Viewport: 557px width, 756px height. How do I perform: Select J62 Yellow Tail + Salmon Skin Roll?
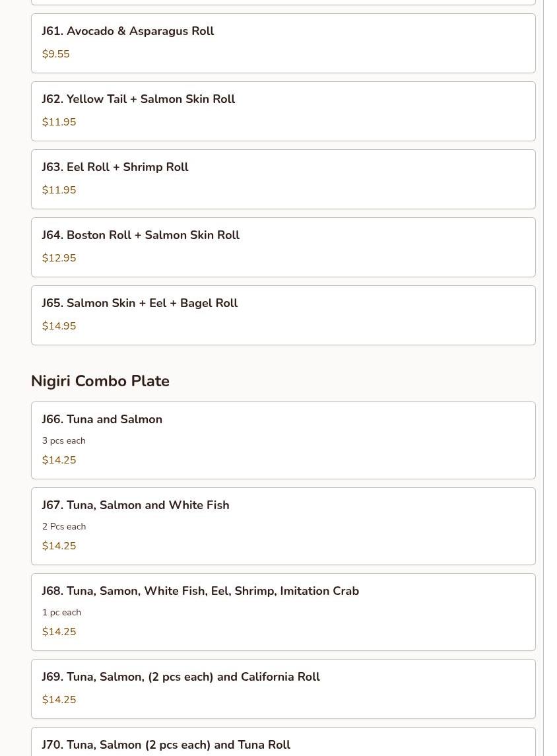(x=139, y=100)
